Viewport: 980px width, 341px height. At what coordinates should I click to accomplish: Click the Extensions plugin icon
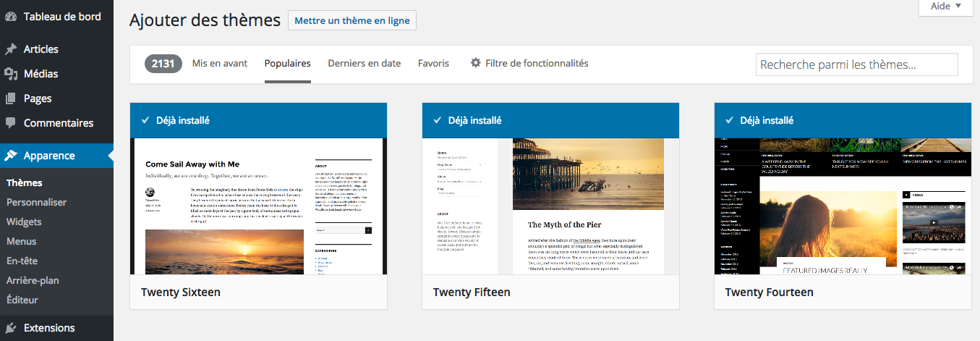11,328
